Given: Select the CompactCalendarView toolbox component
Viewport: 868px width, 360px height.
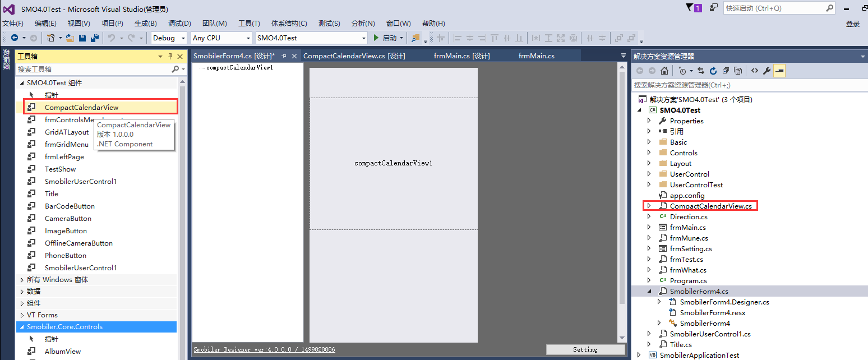Looking at the screenshot, I should pyautogui.click(x=101, y=107).
